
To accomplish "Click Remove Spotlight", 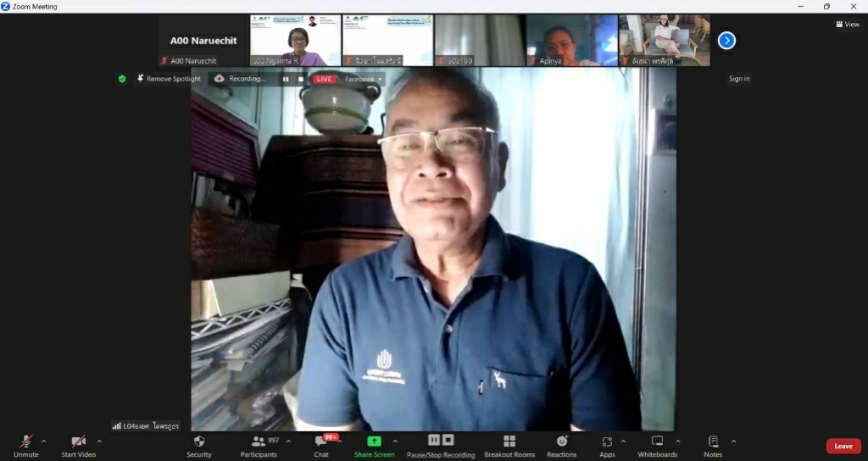I will [x=169, y=79].
